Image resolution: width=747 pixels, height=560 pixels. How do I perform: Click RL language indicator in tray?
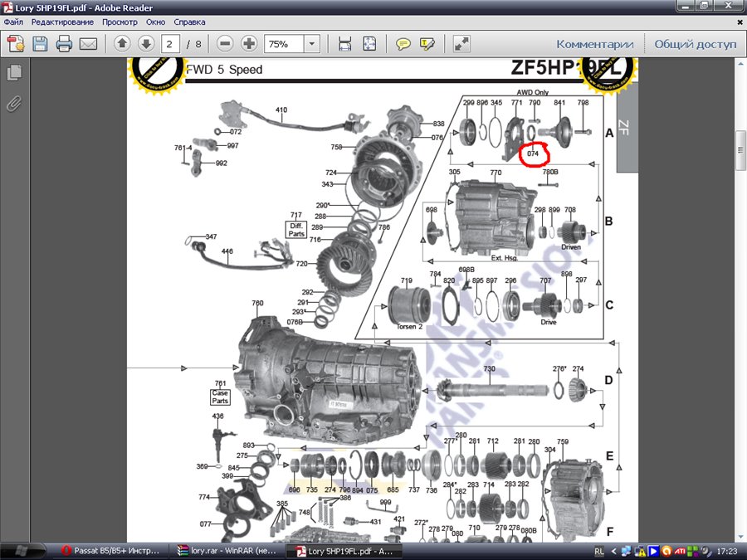[599, 552]
